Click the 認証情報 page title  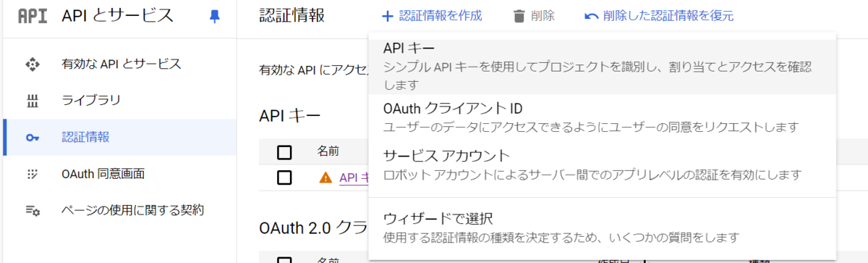pyautogui.click(x=292, y=16)
